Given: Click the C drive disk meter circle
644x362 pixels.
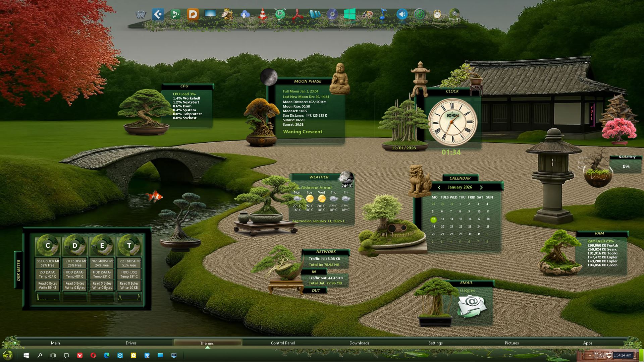Looking at the screenshot, I should coord(48,246).
